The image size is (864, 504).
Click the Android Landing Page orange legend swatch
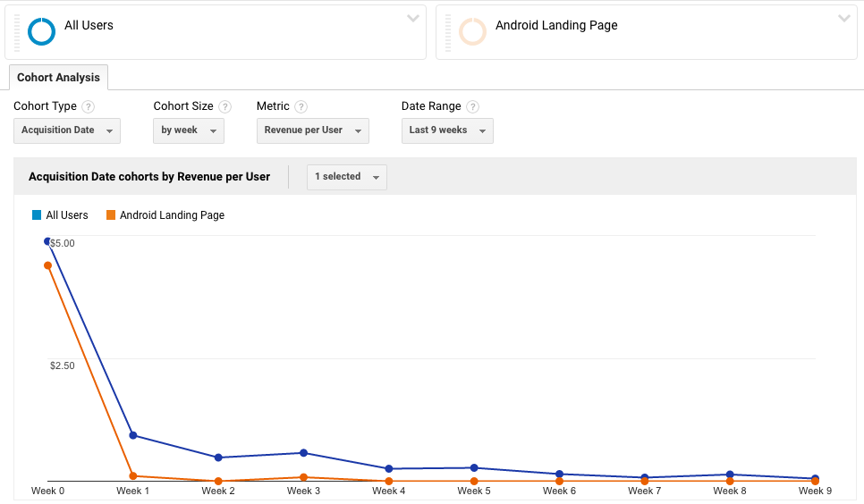pyautogui.click(x=111, y=215)
